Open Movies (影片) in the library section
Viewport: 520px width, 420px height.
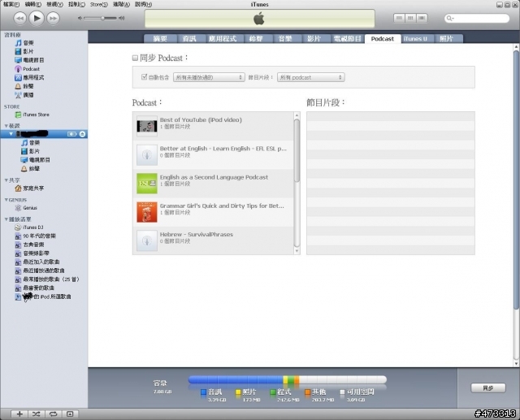click(x=24, y=51)
